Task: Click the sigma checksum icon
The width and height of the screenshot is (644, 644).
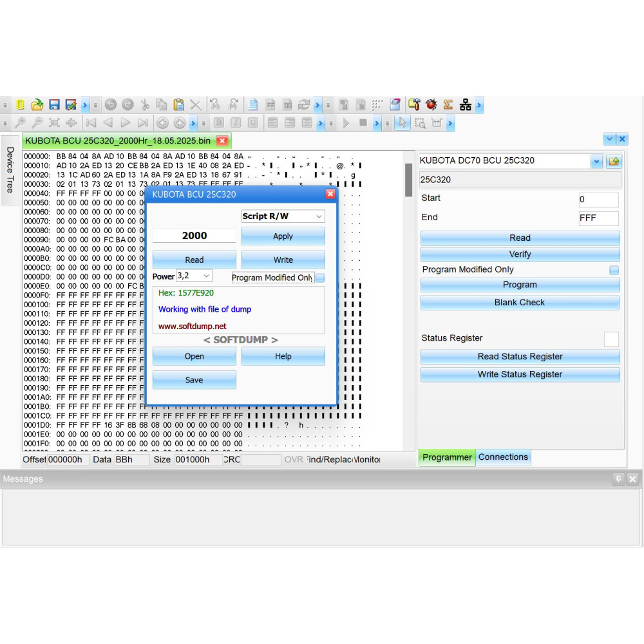Action: pos(448,105)
